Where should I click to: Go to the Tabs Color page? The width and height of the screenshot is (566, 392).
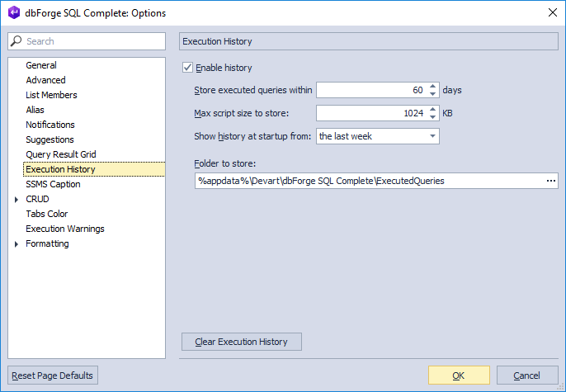click(x=47, y=214)
